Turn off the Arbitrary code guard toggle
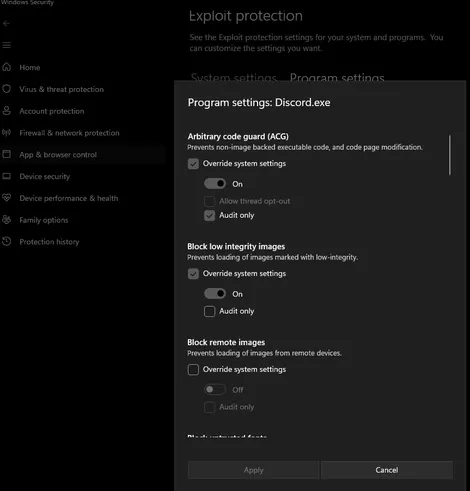470x491 pixels. [x=215, y=184]
